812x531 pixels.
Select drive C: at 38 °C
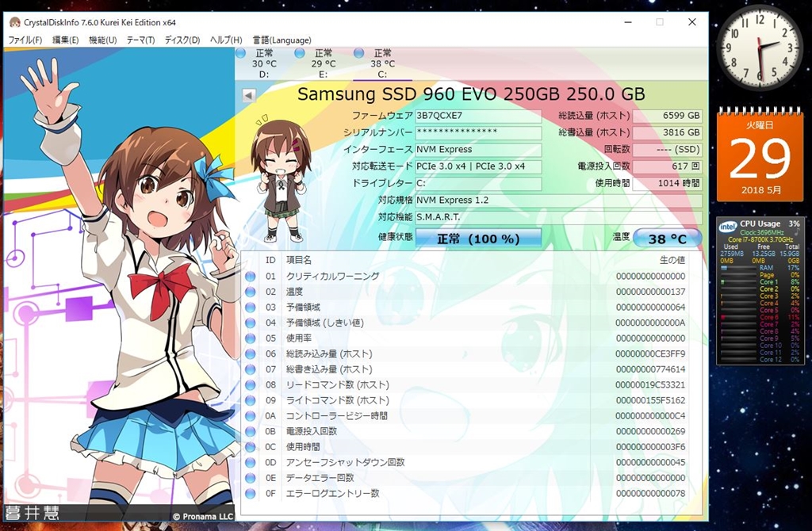[382, 63]
